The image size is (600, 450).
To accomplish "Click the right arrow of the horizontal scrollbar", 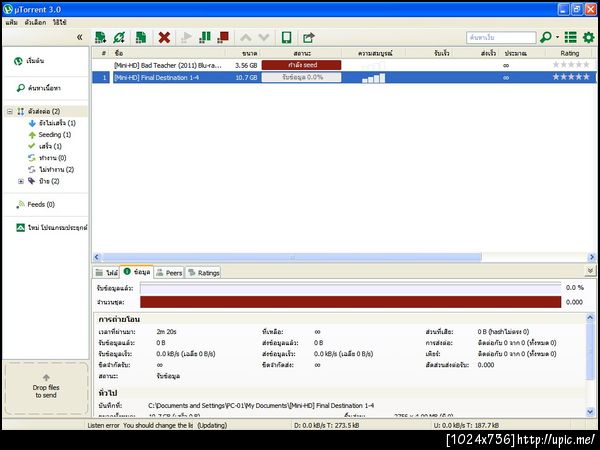I will coord(592,257).
